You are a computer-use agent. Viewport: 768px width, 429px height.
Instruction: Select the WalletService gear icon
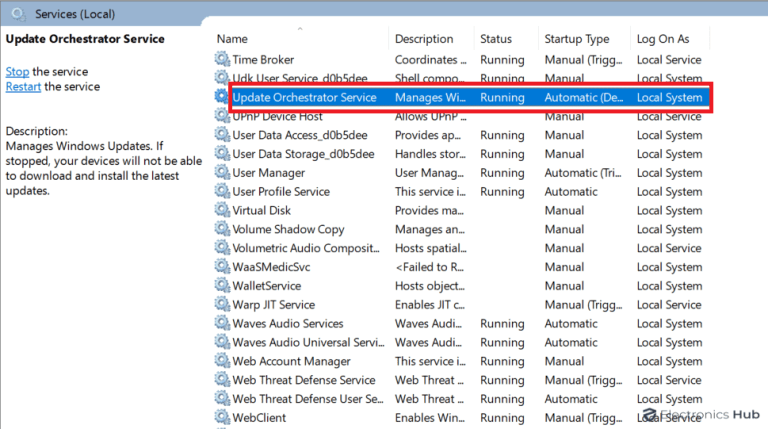(222, 286)
